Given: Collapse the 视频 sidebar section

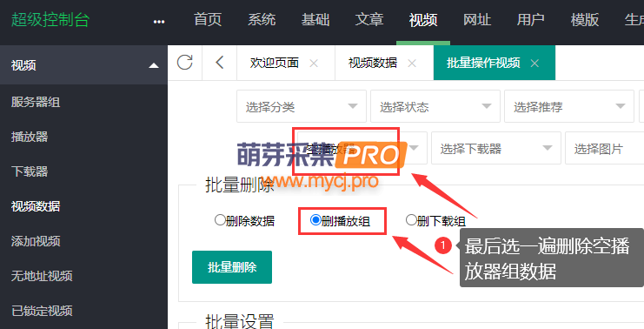Looking at the screenshot, I should (x=154, y=65).
